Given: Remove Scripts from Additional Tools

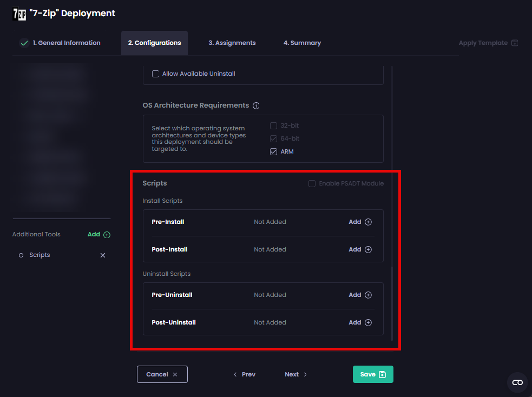Looking at the screenshot, I should (103, 255).
